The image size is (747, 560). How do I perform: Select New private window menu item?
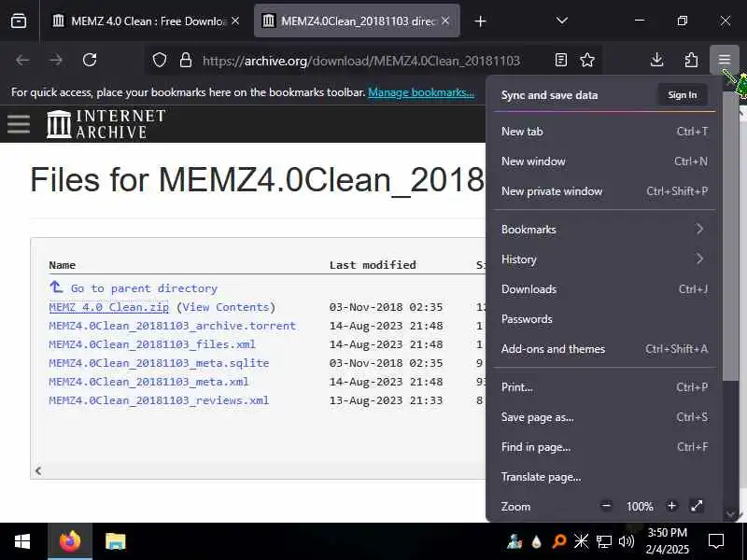pos(604,191)
